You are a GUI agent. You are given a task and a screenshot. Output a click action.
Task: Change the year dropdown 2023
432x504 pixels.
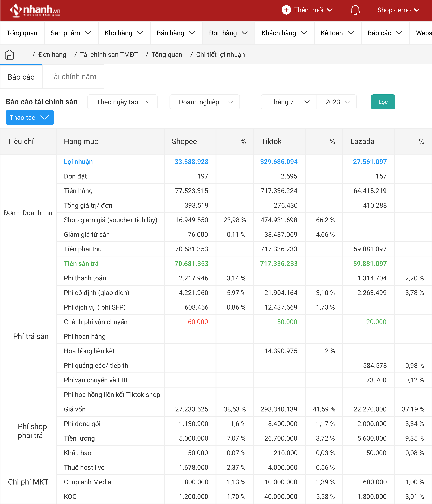336,102
